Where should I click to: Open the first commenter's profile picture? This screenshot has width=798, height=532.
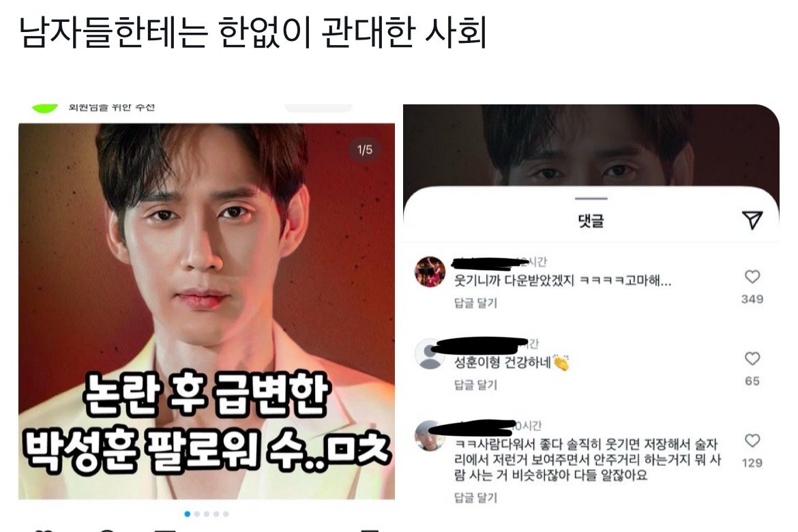pos(430,272)
